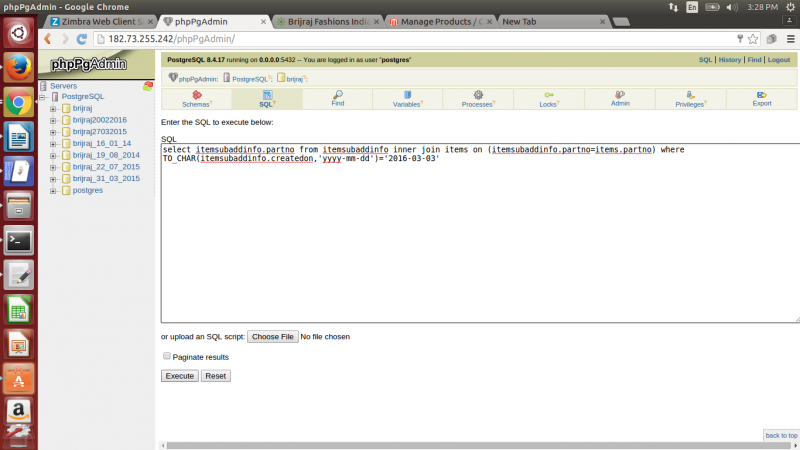Click the SQL link in top bar
The image size is (800, 450).
pos(705,60)
